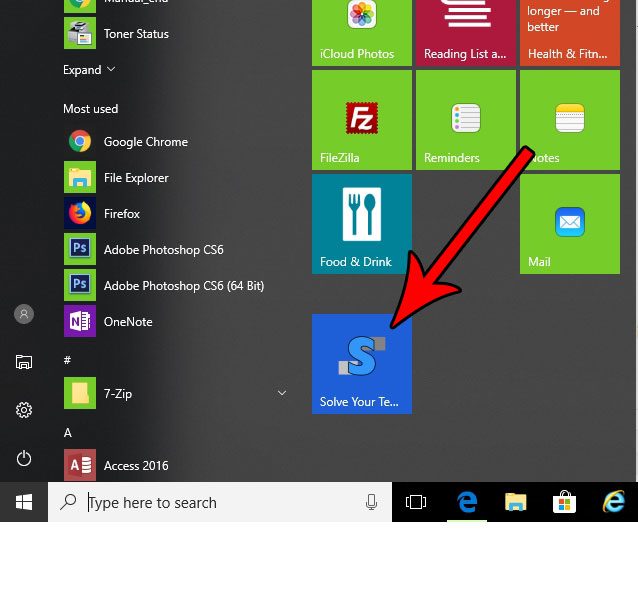The width and height of the screenshot is (638, 607).
Task: Launch Google Chrome from Most used
Action: tap(145, 142)
